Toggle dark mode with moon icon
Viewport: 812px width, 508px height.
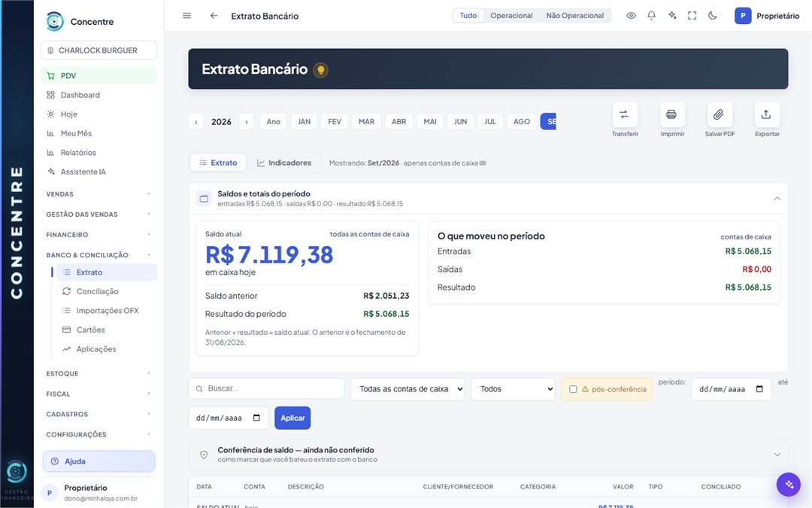point(713,16)
